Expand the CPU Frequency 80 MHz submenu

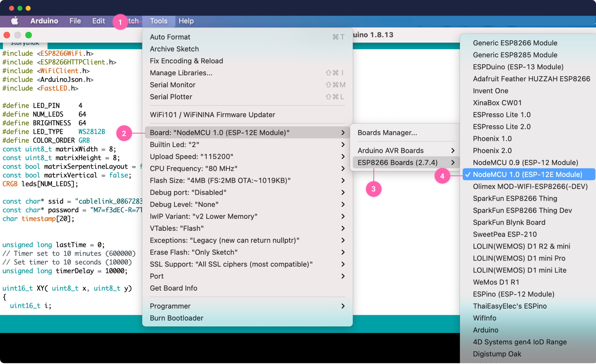(248, 169)
